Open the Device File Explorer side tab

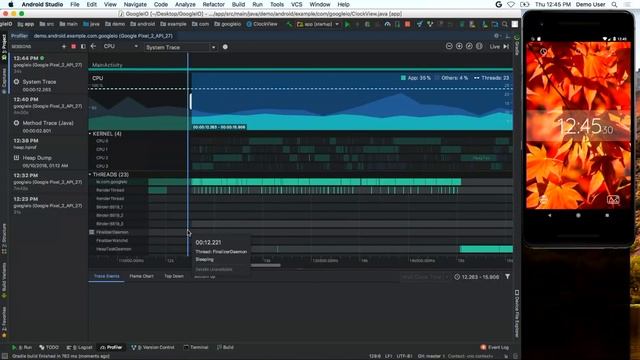point(517,313)
